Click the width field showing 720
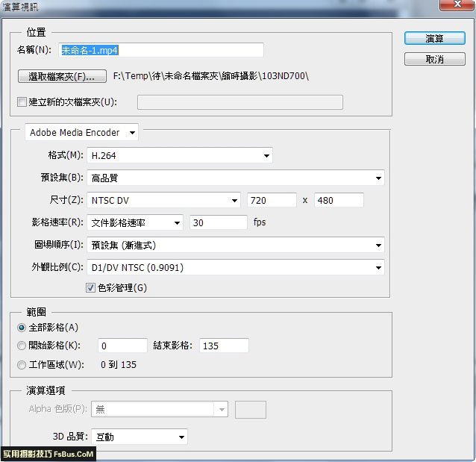This screenshot has width=476, height=462. click(x=272, y=200)
